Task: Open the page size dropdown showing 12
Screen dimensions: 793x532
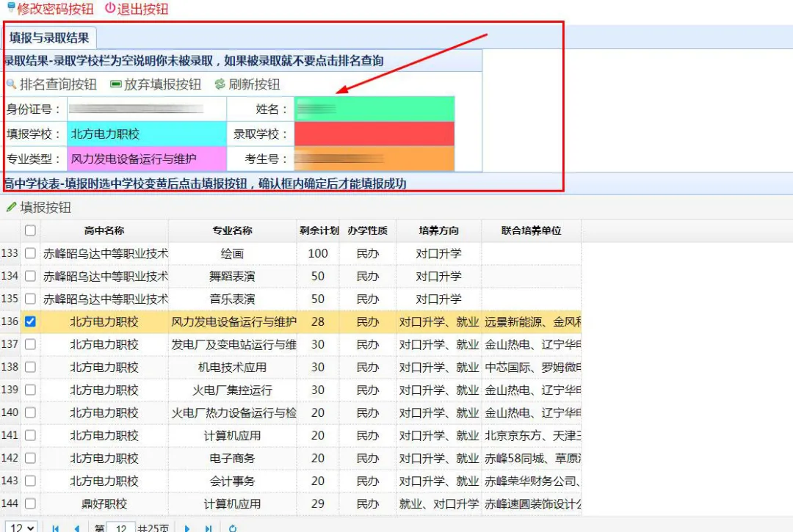Action: 21,528
